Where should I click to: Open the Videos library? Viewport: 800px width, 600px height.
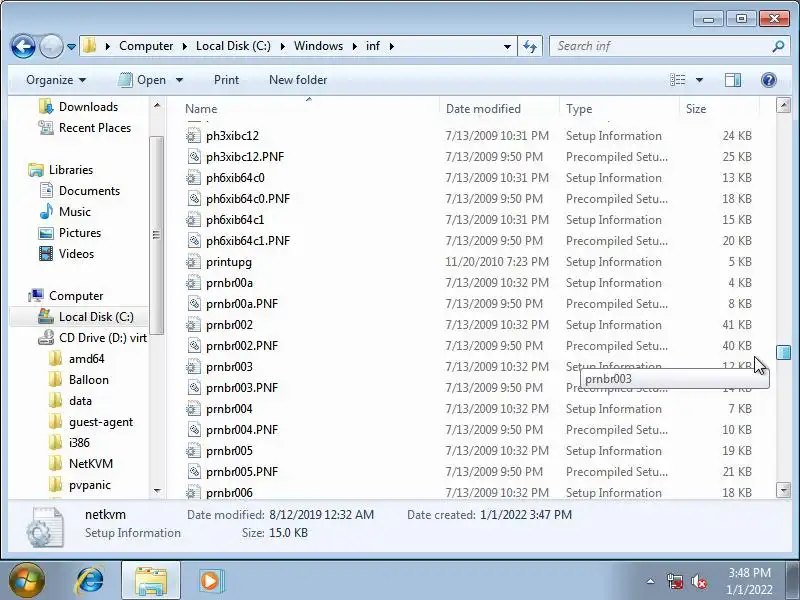(76, 254)
